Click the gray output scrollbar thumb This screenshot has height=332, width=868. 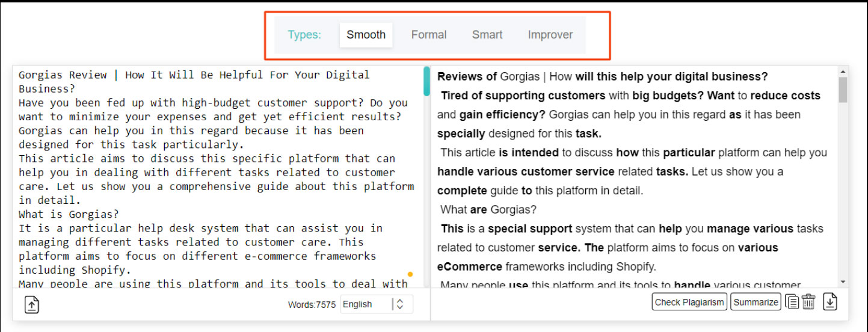click(843, 90)
